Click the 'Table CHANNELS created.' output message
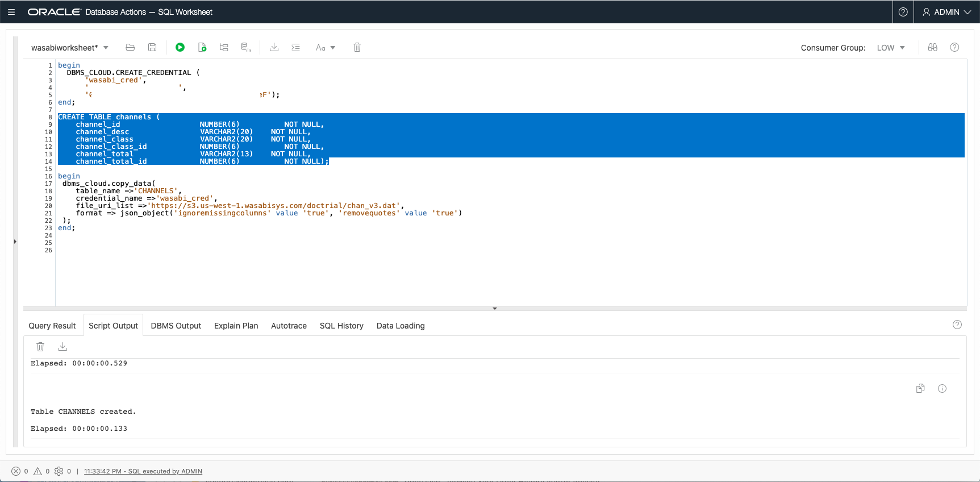 point(83,412)
